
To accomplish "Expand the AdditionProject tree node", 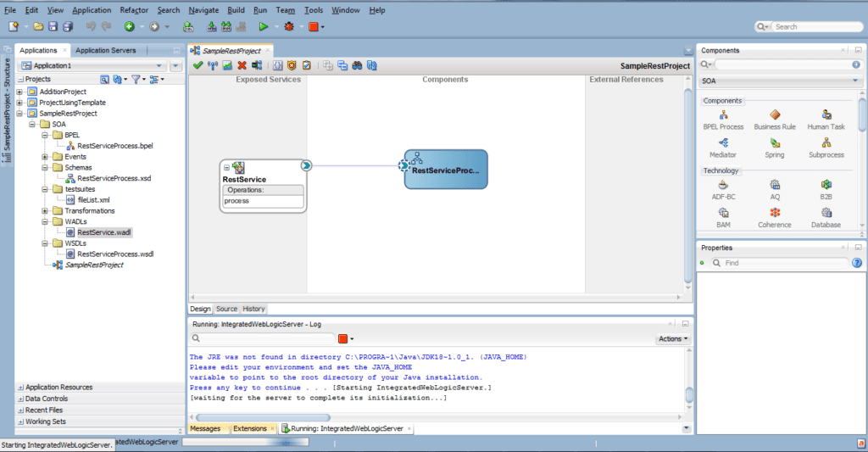I will [x=19, y=92].
